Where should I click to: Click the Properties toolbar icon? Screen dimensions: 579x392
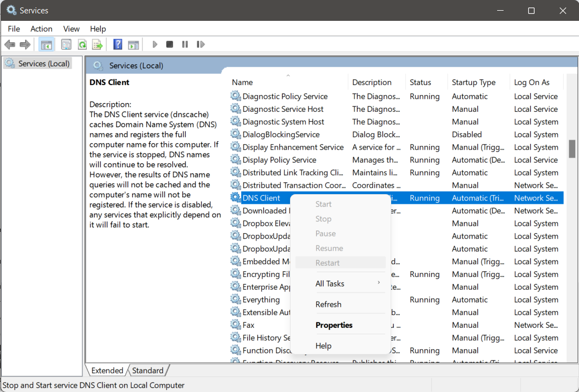point(66,45)
